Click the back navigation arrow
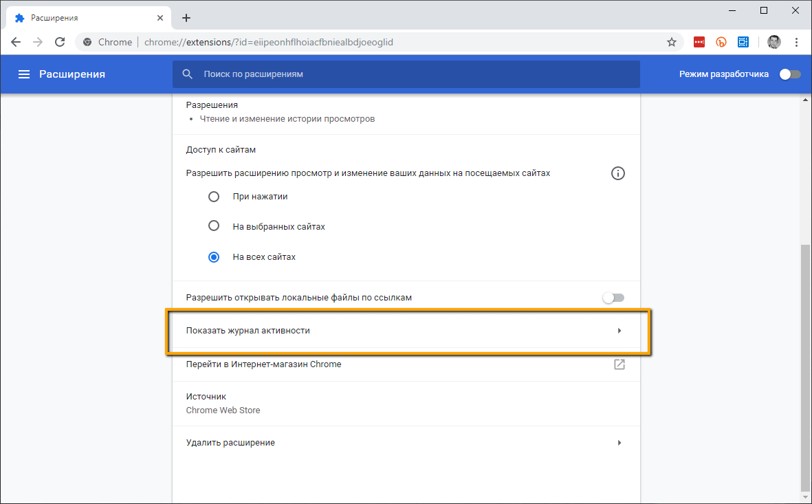This screenshot has height=504, width=812. (x=16, y=42)
